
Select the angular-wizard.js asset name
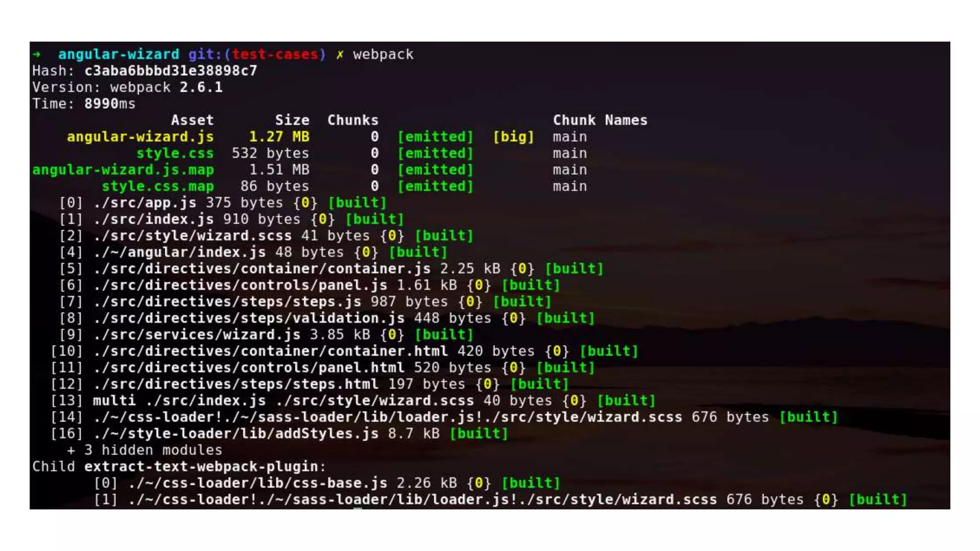click(x=140, y=137)
